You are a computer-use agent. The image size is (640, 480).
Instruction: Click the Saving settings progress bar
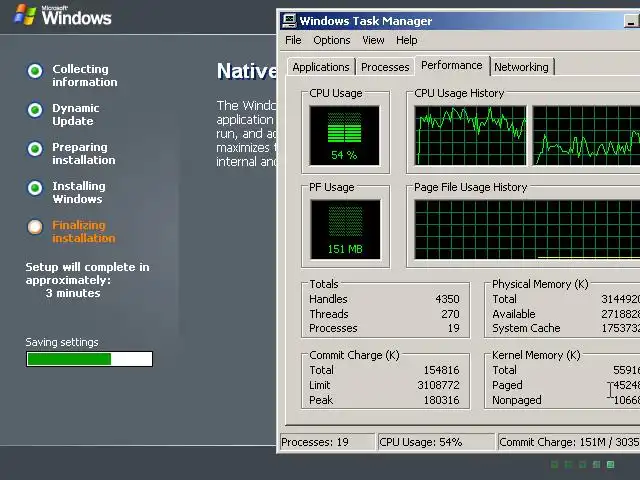pyautogui.click(x=89, y=359)
